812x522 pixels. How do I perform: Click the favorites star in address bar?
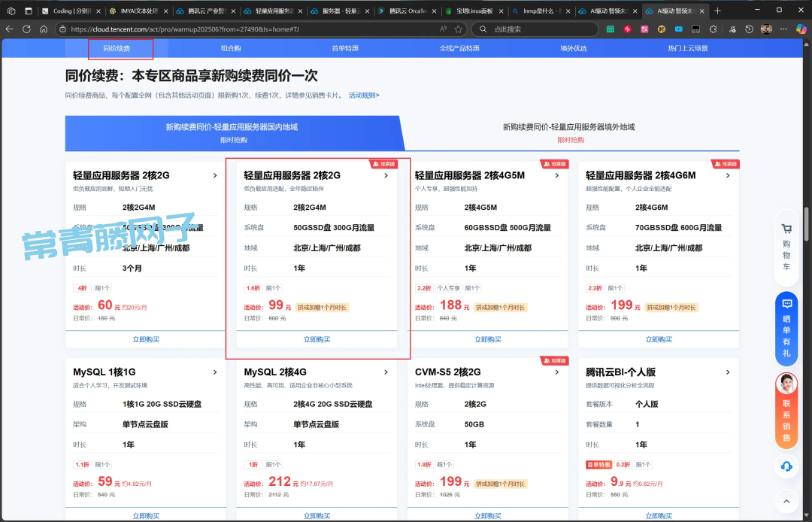click(458, 29)
